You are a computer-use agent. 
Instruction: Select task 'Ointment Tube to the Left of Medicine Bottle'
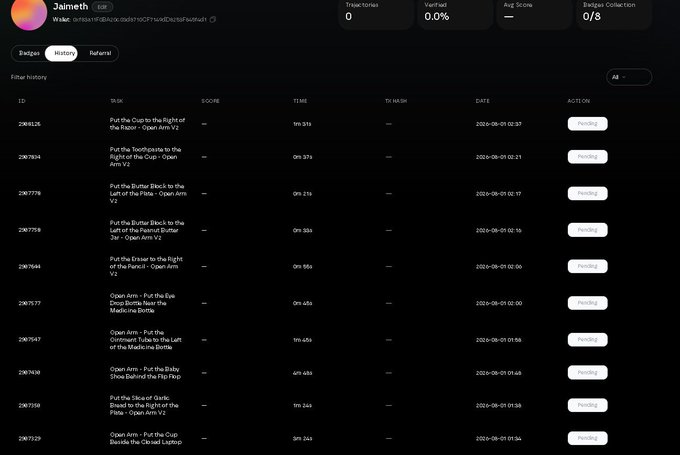click(x=146, y=340)
